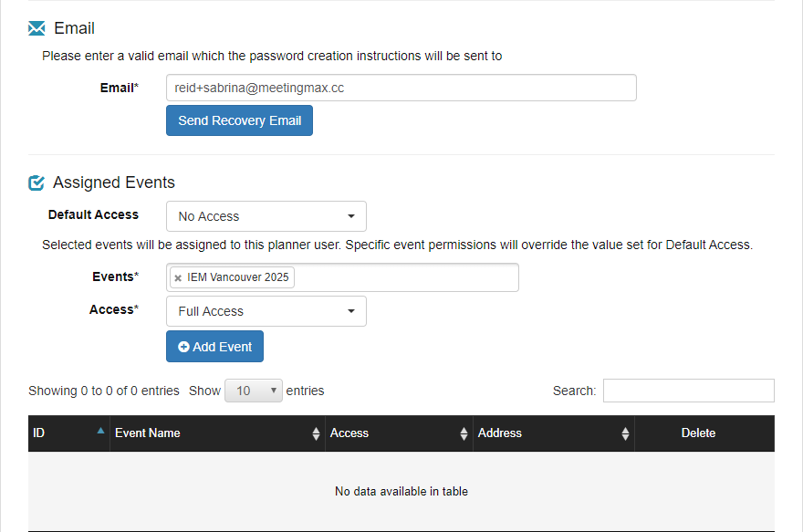803x532 pixels.
Task: Click the Add Event button
Action: pyautogui.click(x=214, y=347)
